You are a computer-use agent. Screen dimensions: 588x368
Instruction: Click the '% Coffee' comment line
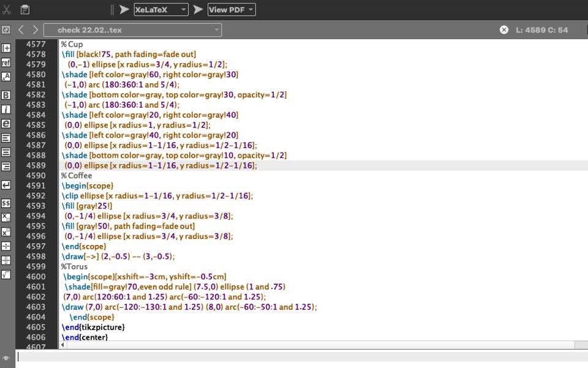[77, 176]
